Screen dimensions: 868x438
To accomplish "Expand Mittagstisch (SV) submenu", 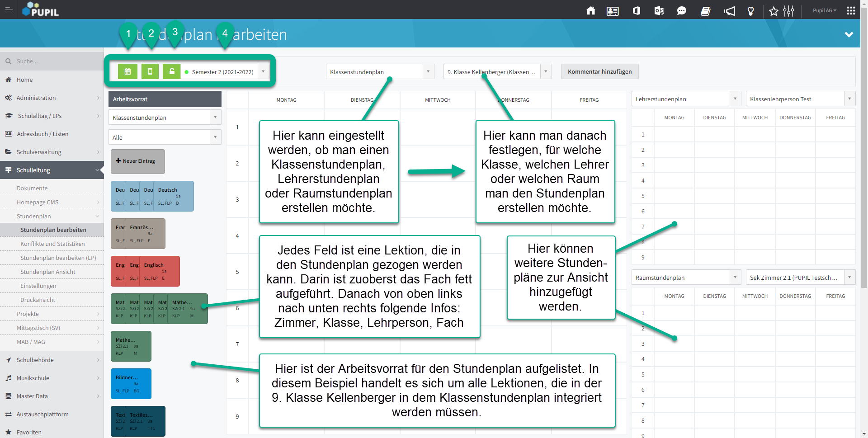I will tap(52, 328).
